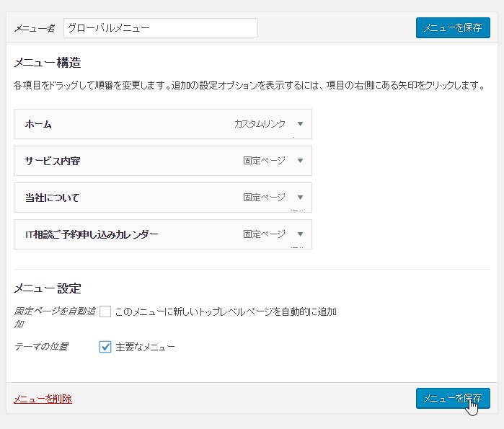
Task: Click 固定ページ label on 当社について row
Action: pos(264,198)
